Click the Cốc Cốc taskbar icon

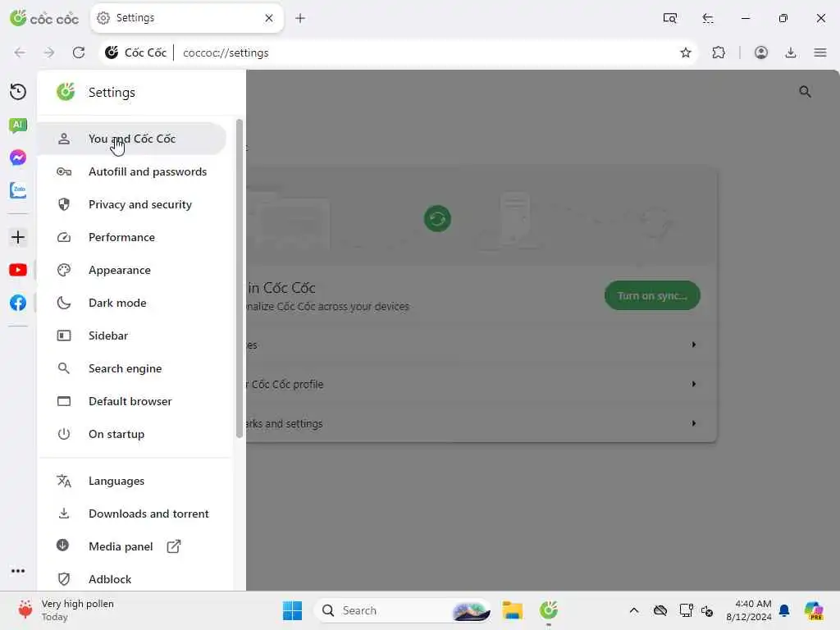(x=549, y=610)
